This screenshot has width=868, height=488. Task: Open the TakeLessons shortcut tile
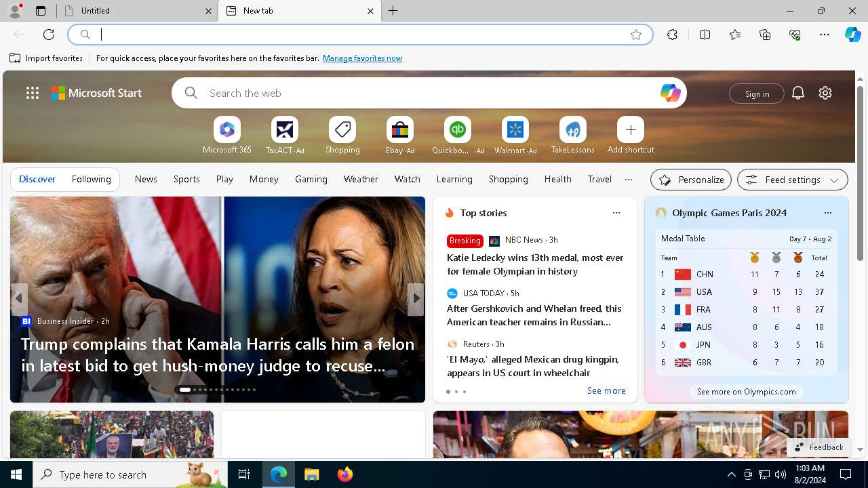pyautogui.click(x=573, y=136)
